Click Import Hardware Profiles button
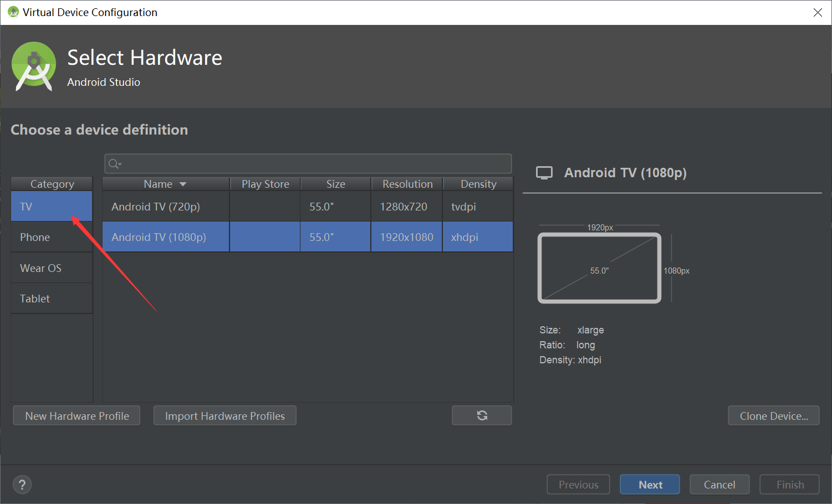Image resolution: width=832 pixels, height=504 pixels. [x=224, y=415]
